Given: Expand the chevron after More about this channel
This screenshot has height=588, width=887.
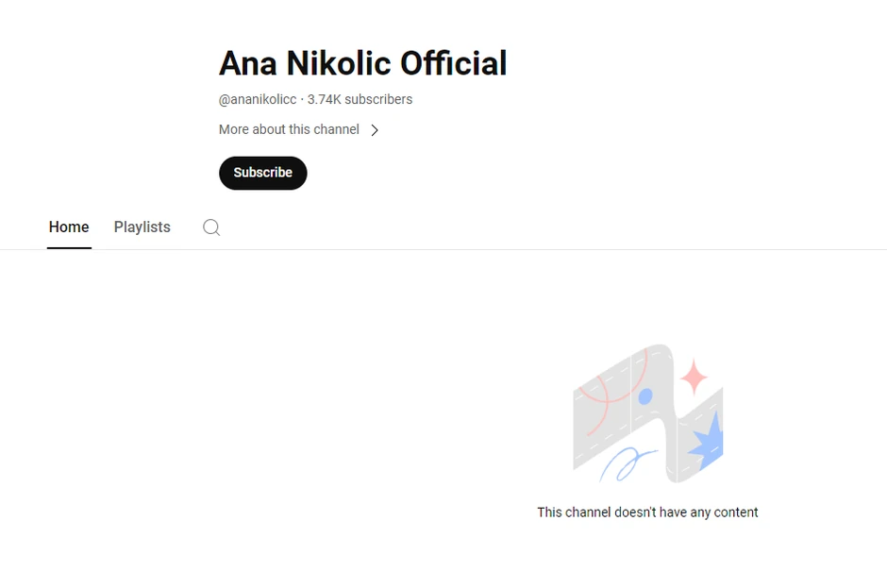Looking at the screenshot, I should pos(375,129).
